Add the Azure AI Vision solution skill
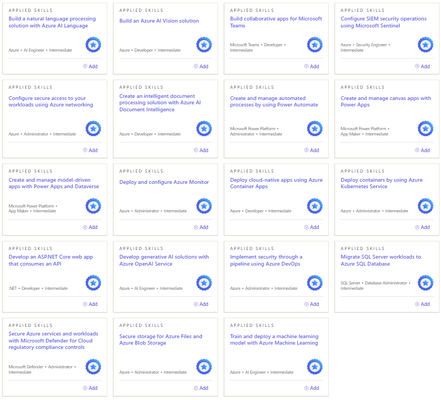The width and height of the screenshot is (441, 400). pos(201,66)
